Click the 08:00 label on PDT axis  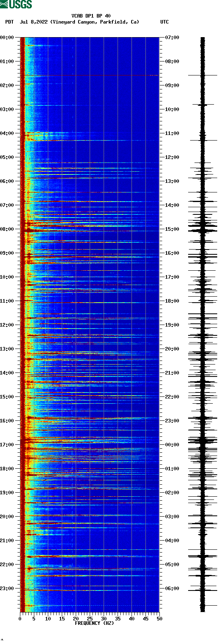[7, 229]
